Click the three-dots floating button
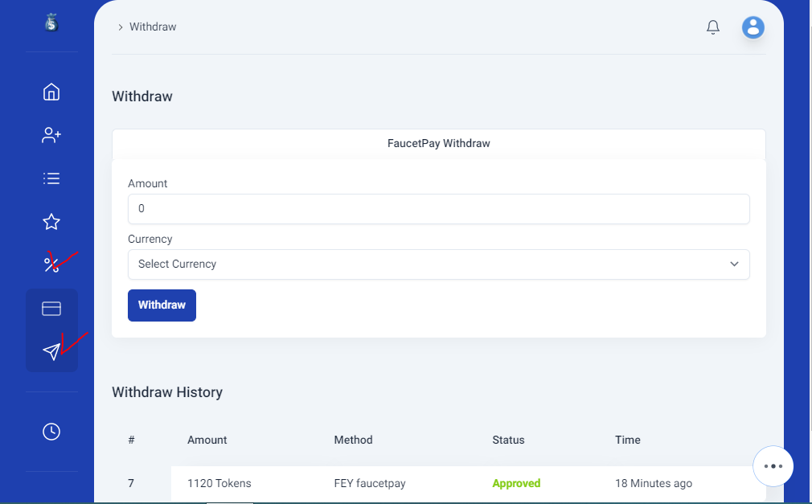Viewport: 812px width, 504px height. click(x=773, y=466)
